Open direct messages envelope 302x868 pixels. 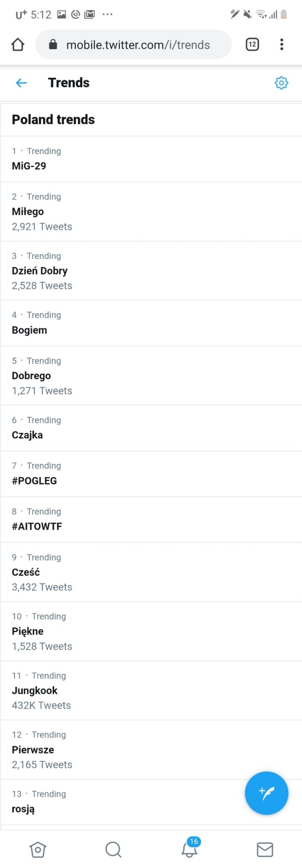(265, 849)
